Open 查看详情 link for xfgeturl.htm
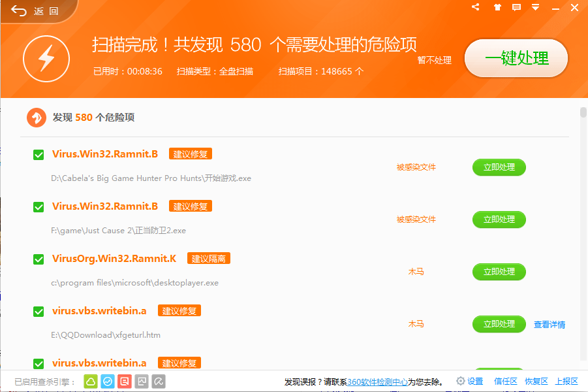Image resolution: width=588 pixels, height=392 pixels. (549, 325)
